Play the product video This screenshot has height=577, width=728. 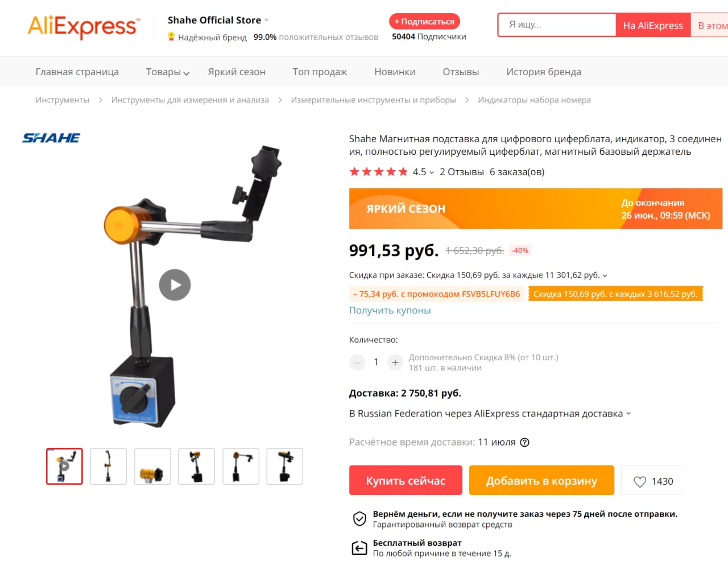(x=175, y=285)
